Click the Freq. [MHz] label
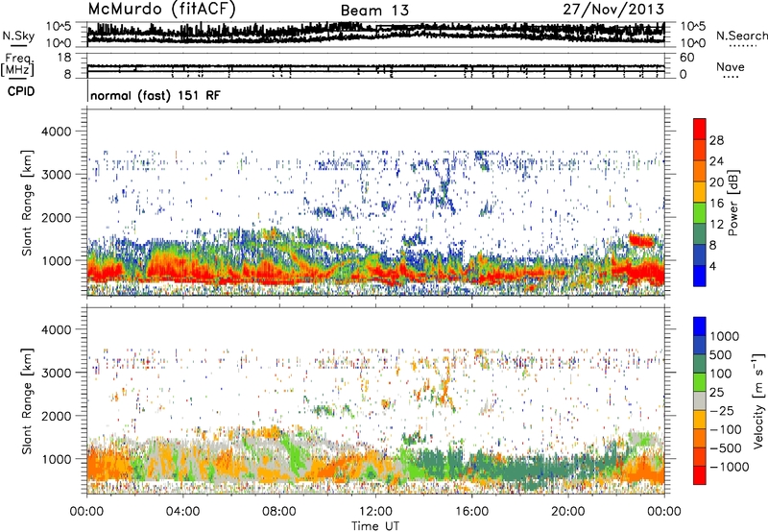768x532 pixels. (x=17, y=64)
